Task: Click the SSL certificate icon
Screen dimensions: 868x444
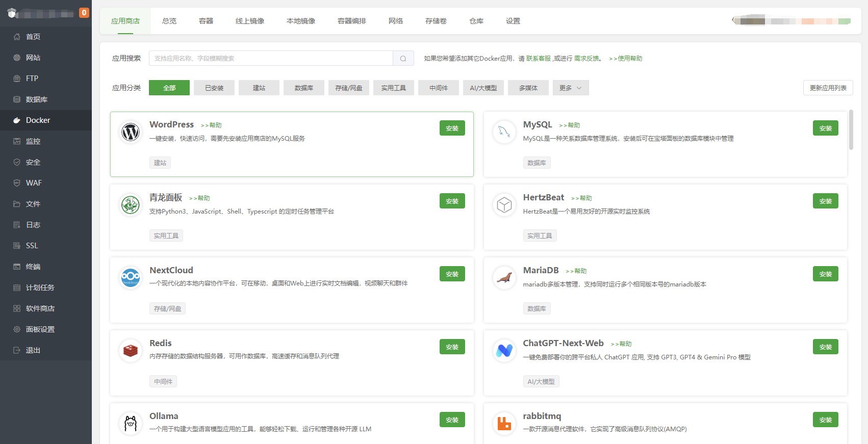Action: tap(17, 246)
